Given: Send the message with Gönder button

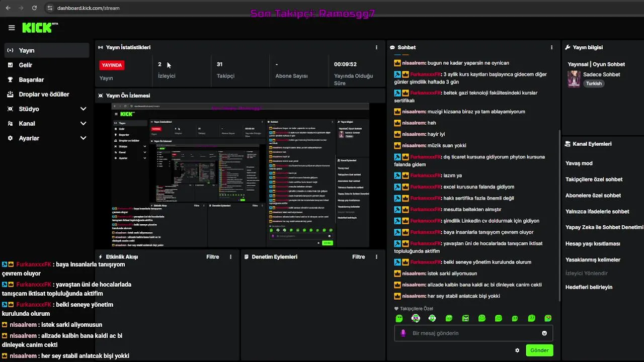Looking at the screenshot, I should tap(539, 350).
